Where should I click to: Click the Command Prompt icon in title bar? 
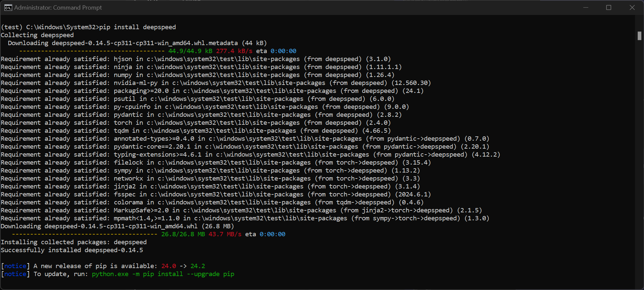click(8, 8)
